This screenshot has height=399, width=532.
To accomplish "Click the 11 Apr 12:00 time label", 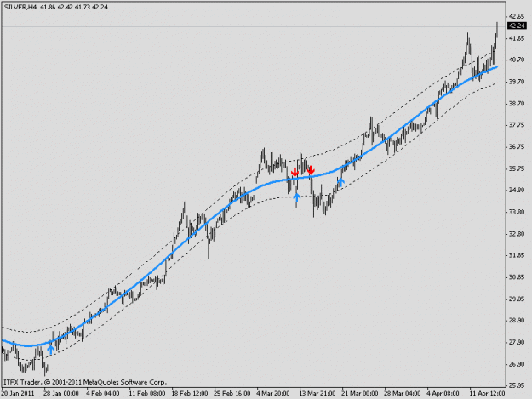I will click(x=487, y=393).
